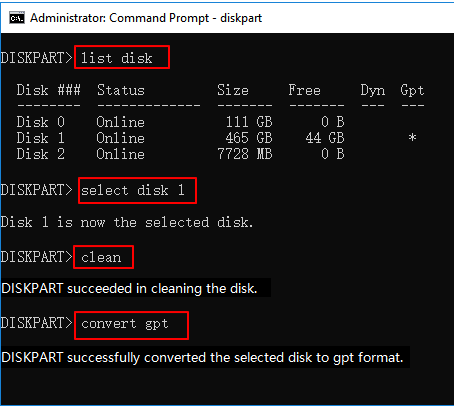Click the DISKPART> prompt before 'convert gpt'
Image resolution: width=454 pixels, height=407 pixels.
(x=36, y=323)
